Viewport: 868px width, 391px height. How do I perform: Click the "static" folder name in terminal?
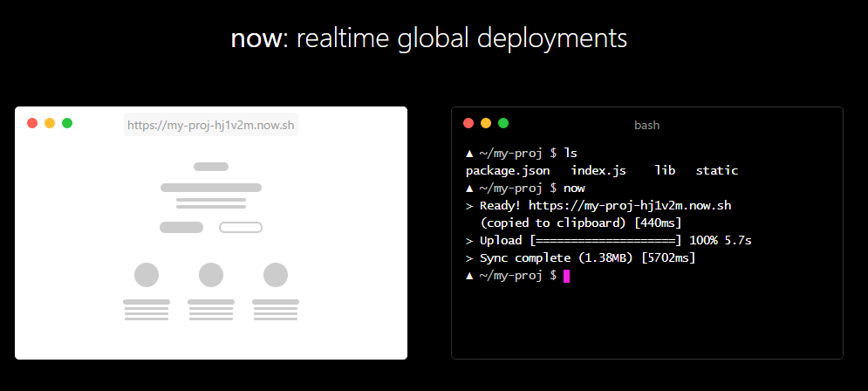pyautogui.click(x=716, y=171)
